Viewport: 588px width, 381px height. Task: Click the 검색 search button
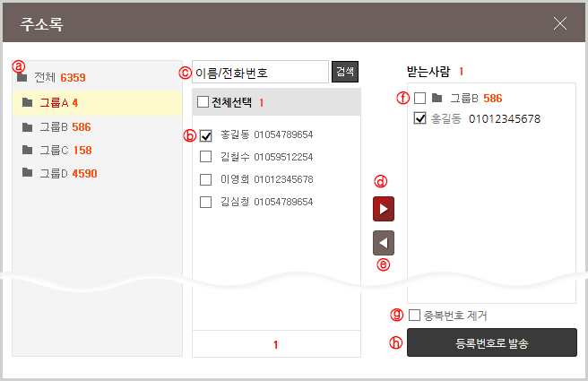pyautogui.click(x=345, y=72)
